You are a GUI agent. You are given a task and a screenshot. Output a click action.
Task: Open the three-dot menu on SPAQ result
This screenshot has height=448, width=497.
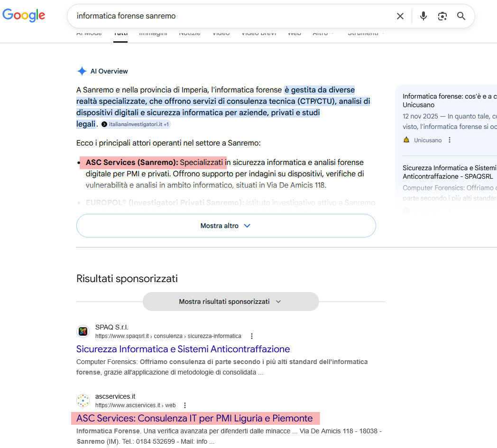click(x=252, y=336)
